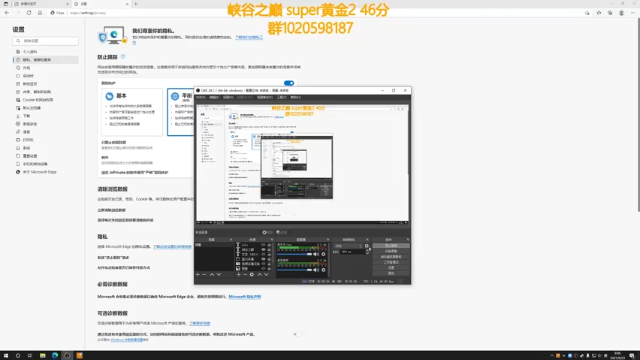Screen dimensions: 640x360
Task: Move the source up with the up arrow in the sources dock
Action: point(260,275)
